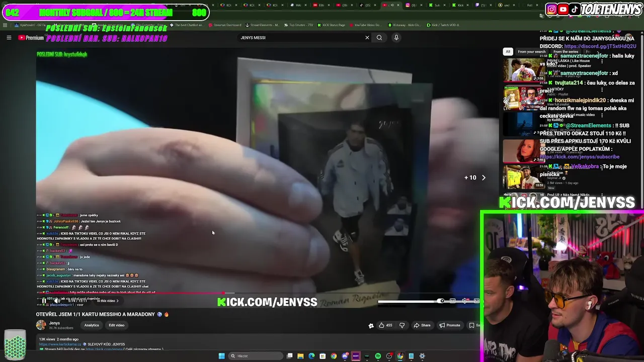Open YouTube Video Downloader bookmark
Viewport: 644px width, 362px height.
click(x=366, y=25)
